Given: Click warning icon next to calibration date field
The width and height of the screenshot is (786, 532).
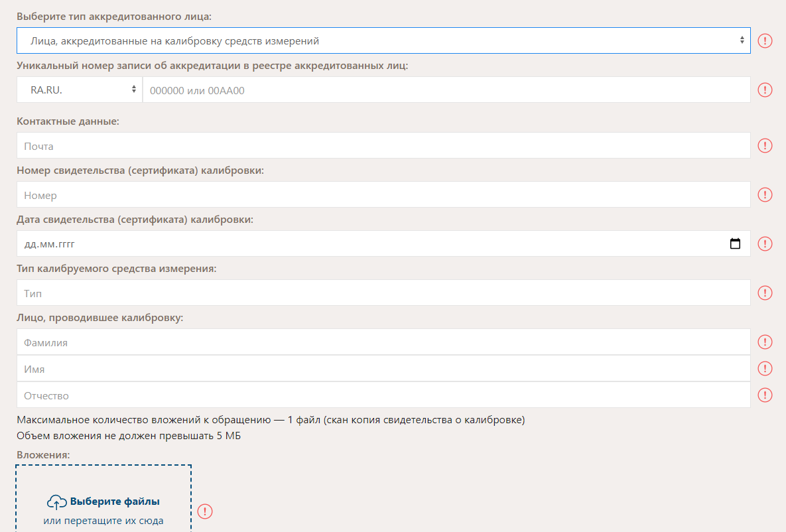Looking at the screenshot, I should tap(765, 244).
